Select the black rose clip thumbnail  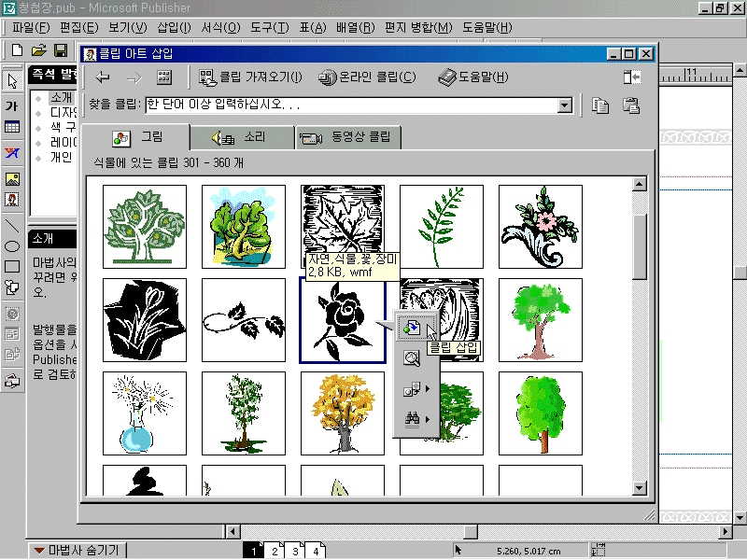pyautogui.click(x=343, y=320)
